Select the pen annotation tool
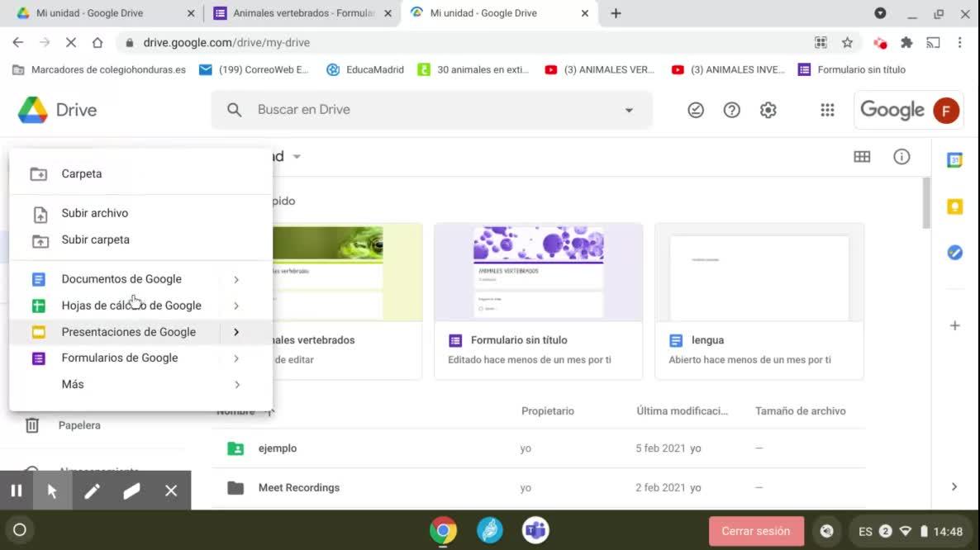The image size is (980, 550). click(x=92, y=491)
